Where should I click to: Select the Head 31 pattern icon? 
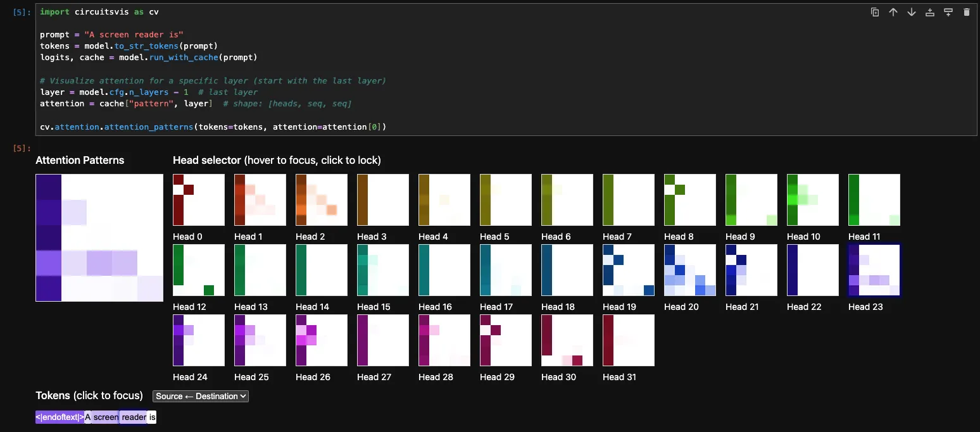pyautogui.click(x=628, y=340)
